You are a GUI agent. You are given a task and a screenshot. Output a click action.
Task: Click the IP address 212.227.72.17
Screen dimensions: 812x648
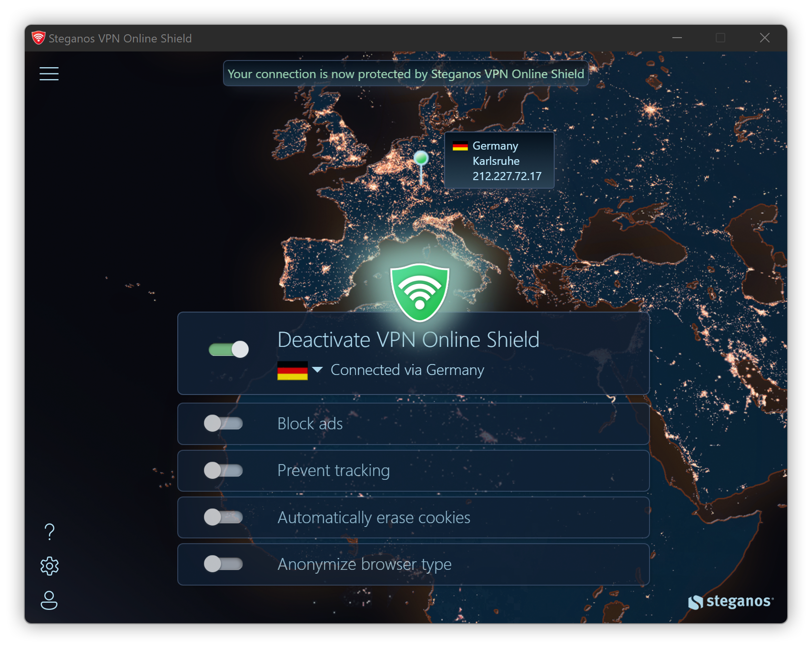[x=507, y=176]
